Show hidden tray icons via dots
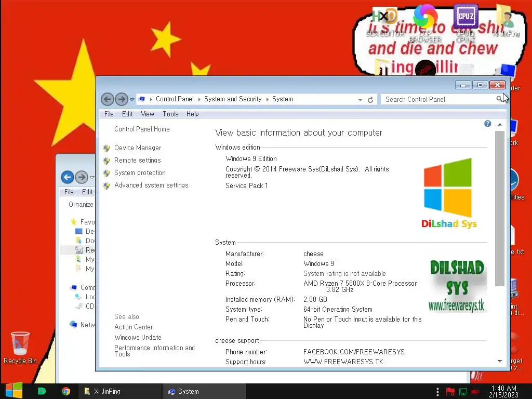The height and width of the screenshot is (399, 532). click(x=437, y=392)
